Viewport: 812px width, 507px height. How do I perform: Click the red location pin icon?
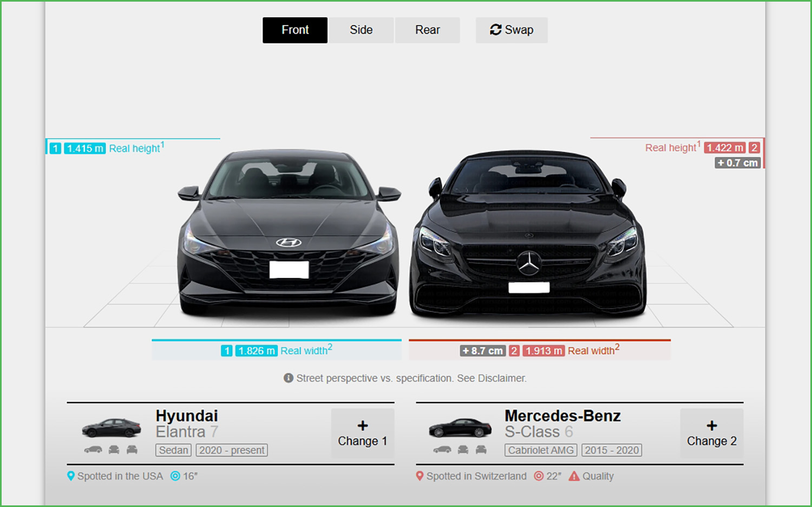pyautogui.click(x=420, y=476)
